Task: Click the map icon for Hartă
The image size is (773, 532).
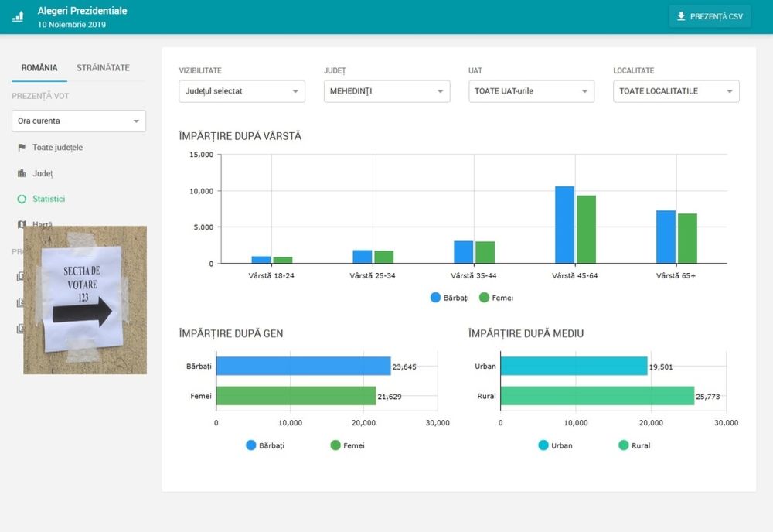Action: (x=22, y=224)
